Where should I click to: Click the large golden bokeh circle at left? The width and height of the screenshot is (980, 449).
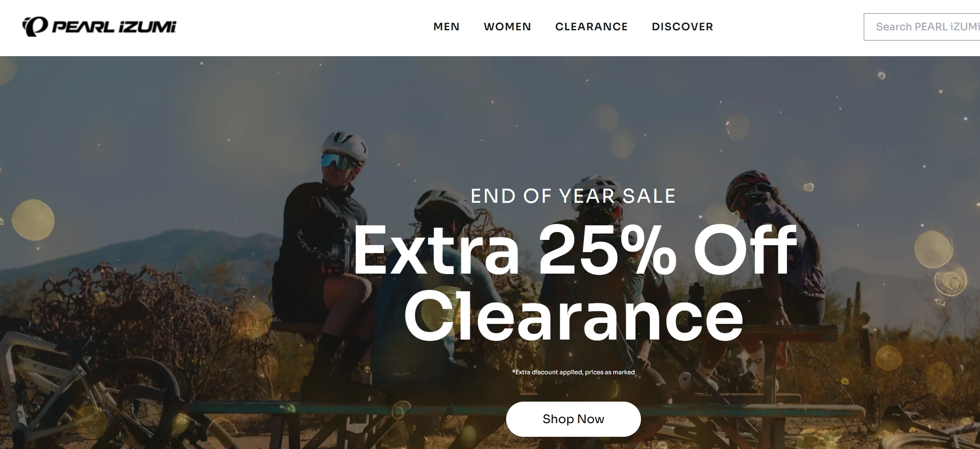click(x=33, y=220)
